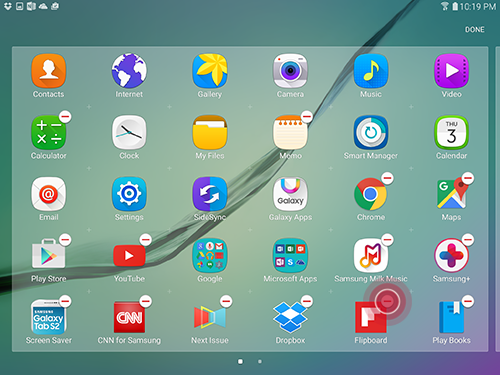Open the Maps app

451,194
